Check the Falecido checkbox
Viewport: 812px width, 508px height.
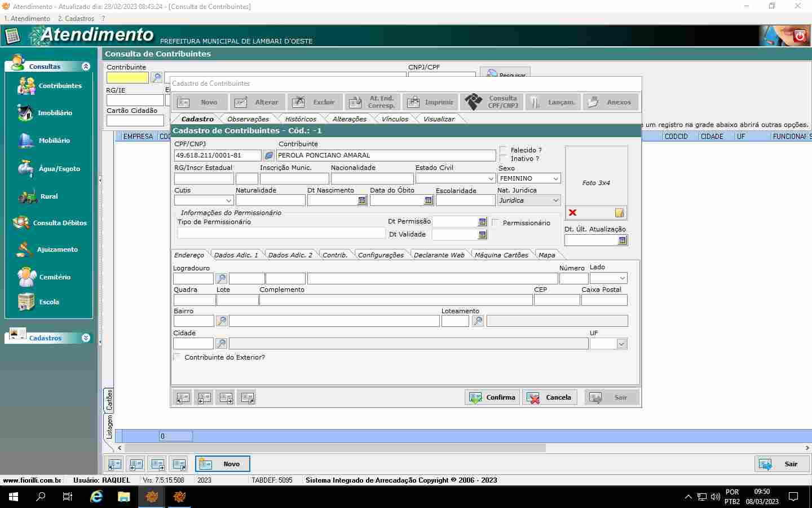coord(504,150)
